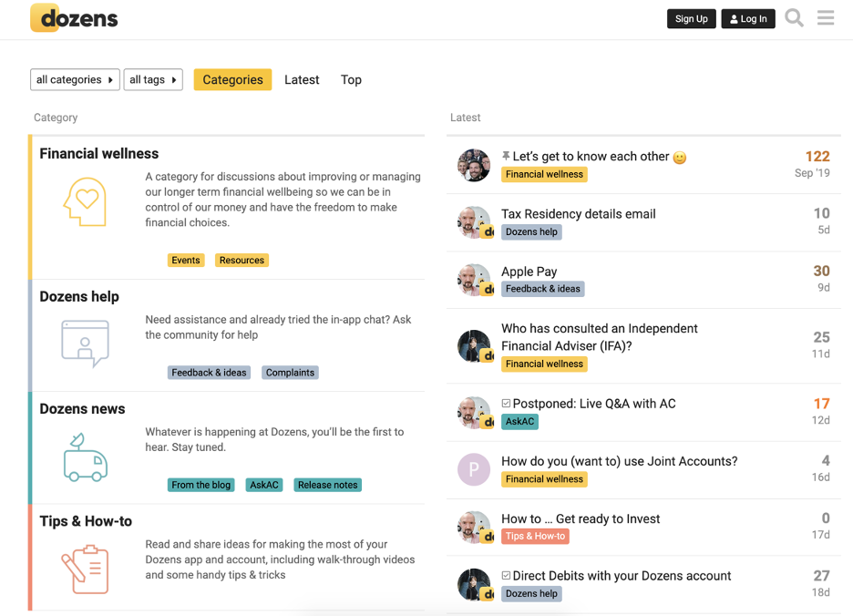
Task: Click the Category column header
Action: (56, 118)
